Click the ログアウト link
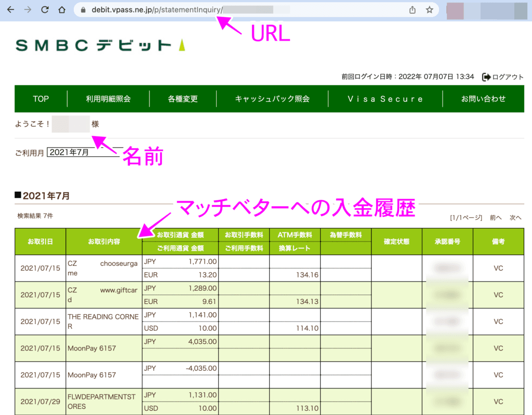This screenshot has height=415, width=532. pyautogui.click(x=508, y=77)
